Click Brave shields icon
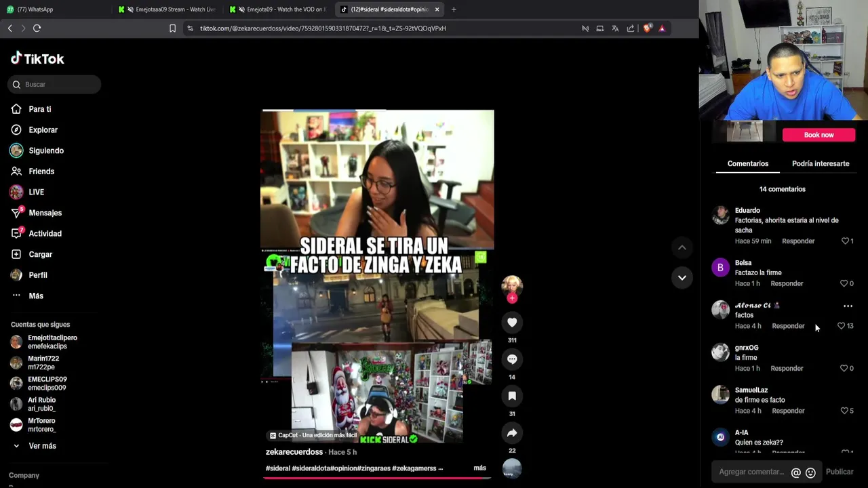 point(646,28)
